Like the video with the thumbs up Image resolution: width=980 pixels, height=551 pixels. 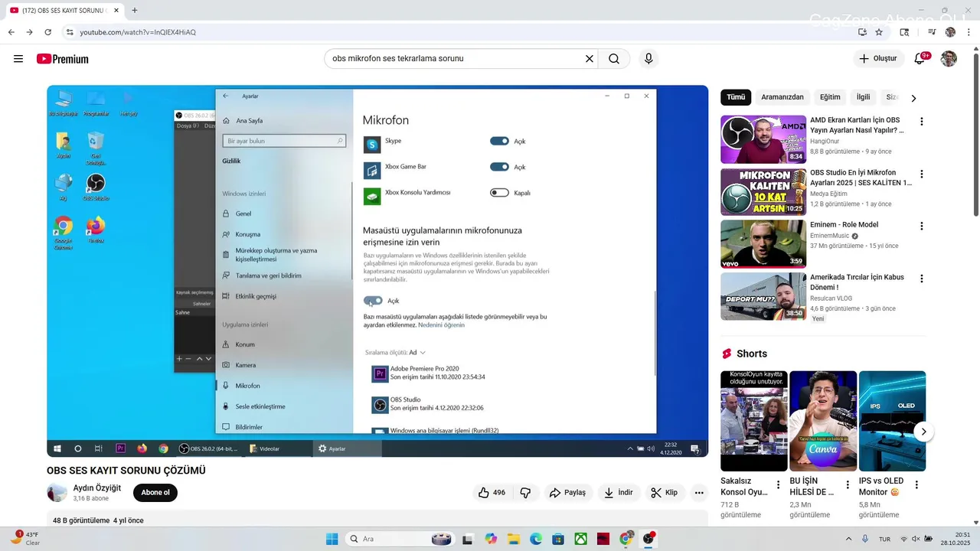point(492,493)
